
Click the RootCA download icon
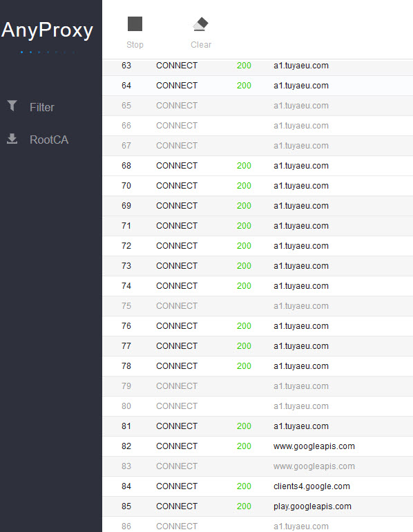[x=12, y=138]
